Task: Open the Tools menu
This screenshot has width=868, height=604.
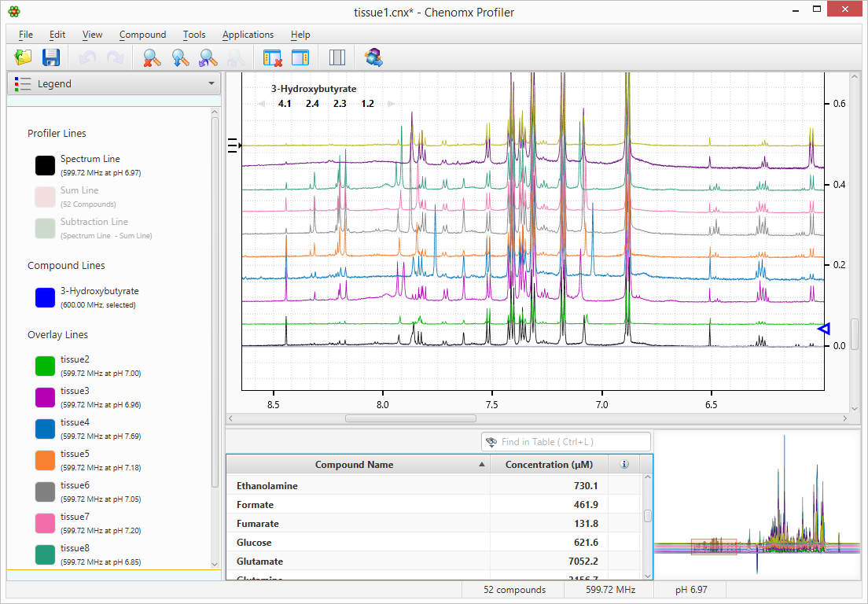Action: coord(193,35)
